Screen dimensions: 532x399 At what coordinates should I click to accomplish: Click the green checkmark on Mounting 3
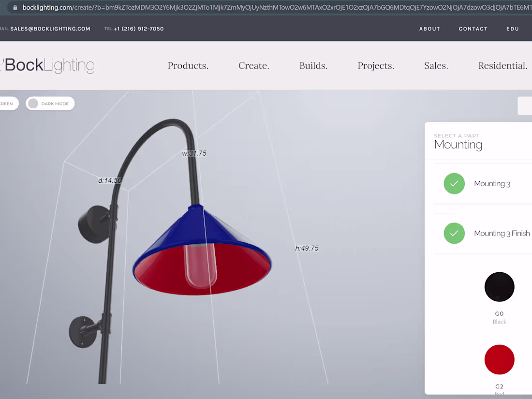coord(454,183)
